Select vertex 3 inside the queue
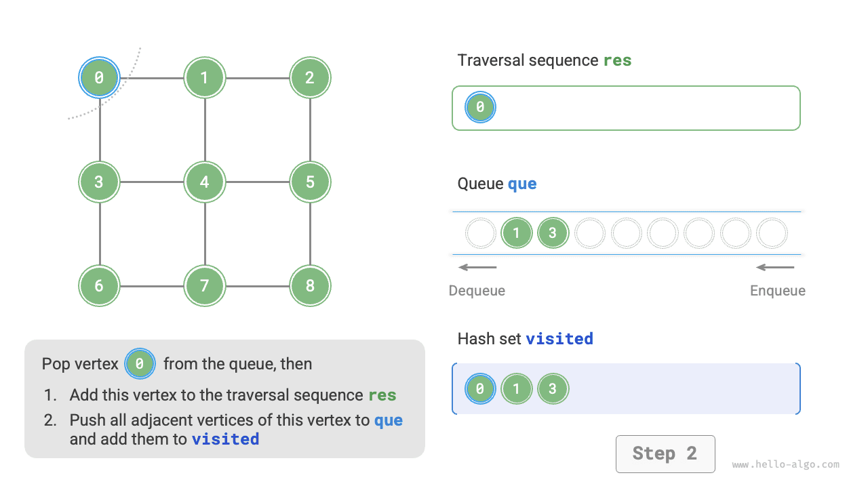Screen dimensions: 868x488 point(553,233)
